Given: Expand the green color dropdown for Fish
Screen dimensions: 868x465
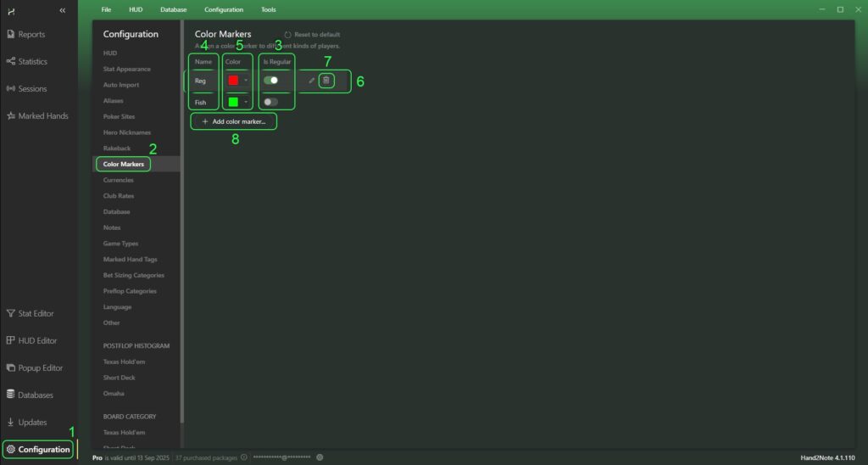Looking at the screenshot, I should tap(246, 102).
